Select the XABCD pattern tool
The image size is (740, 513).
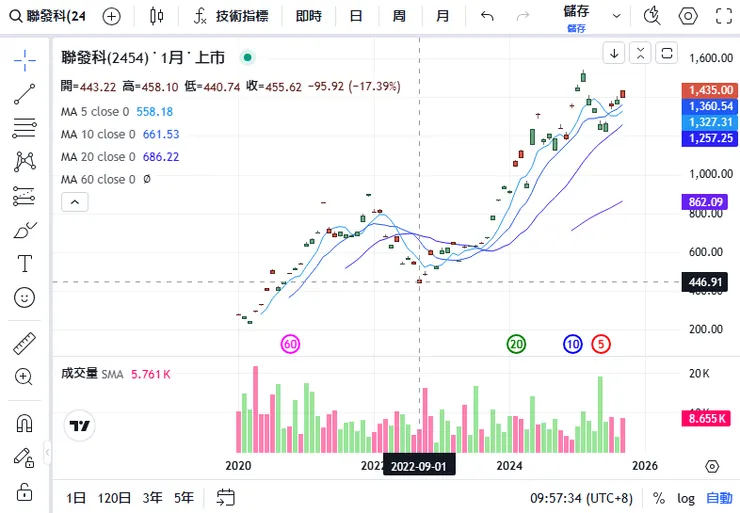click(x=25, y=161)
